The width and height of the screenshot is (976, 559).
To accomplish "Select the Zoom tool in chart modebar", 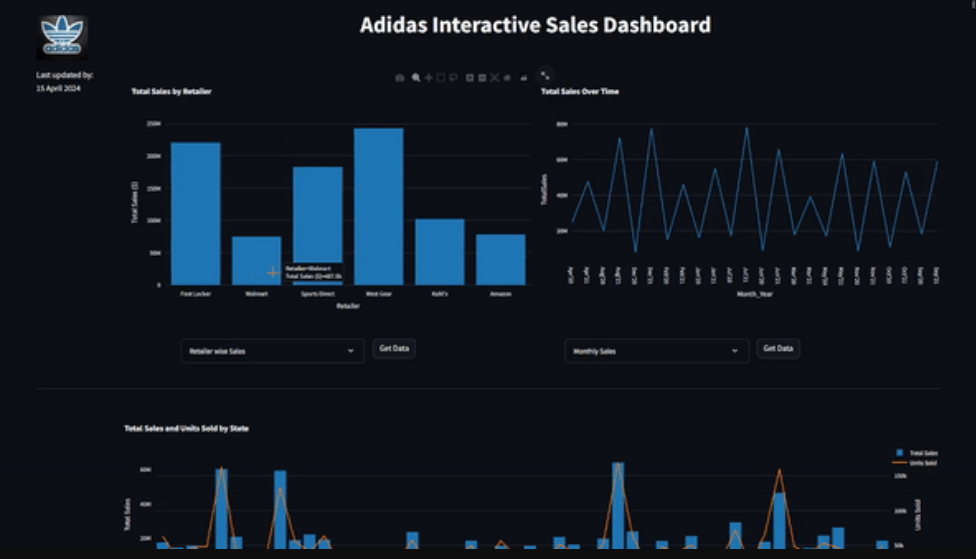I will [x=416, y=78].
